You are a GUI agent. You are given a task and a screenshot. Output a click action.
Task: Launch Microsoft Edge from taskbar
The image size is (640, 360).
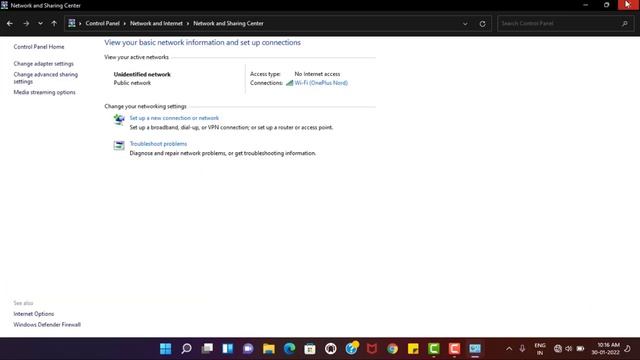click(x=289, y=349)
